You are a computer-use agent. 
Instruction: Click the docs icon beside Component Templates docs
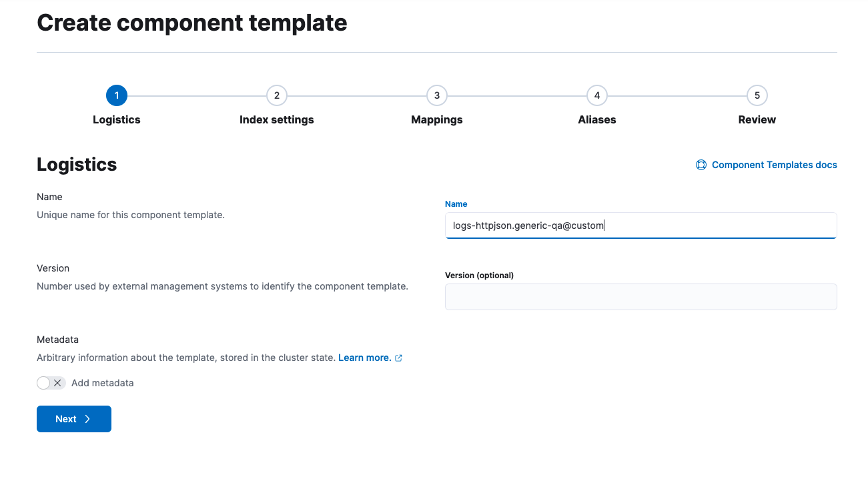(x=701, y=164)
